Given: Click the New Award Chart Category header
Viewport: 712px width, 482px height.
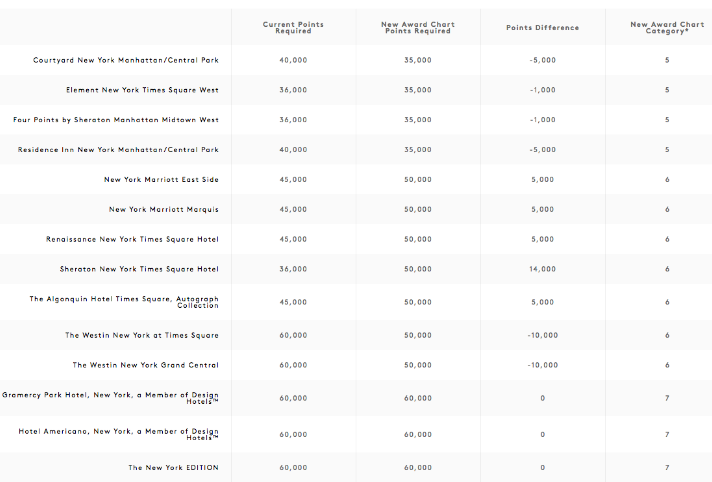Looking at the screenshot, I should click(x=667, y=28).
